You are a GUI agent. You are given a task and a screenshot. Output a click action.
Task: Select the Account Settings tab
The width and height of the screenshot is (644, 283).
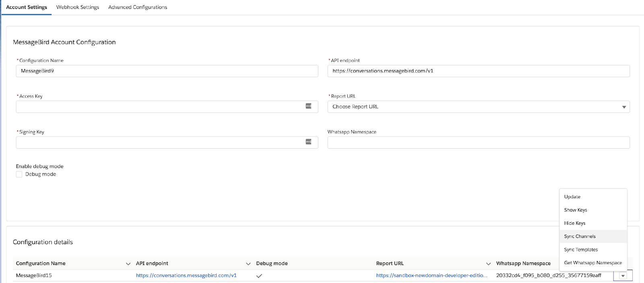tap(27, 7)
